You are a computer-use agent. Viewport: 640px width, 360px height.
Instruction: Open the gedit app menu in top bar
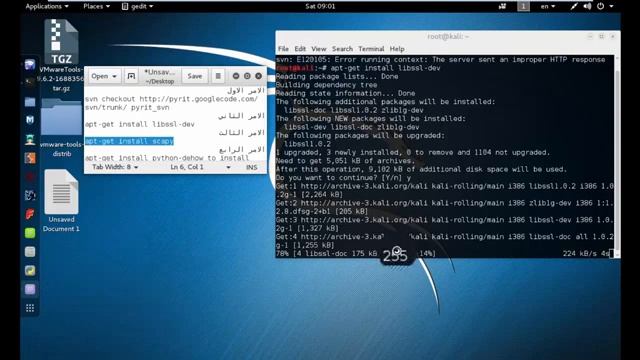(138, 6)
